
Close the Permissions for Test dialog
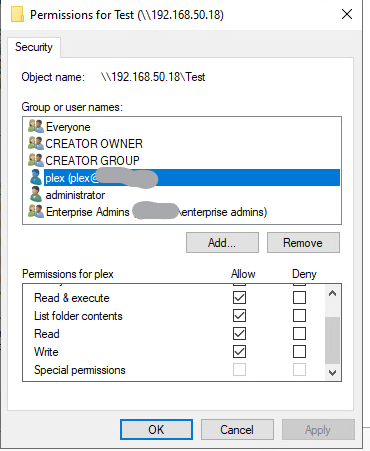coord(347,14)
